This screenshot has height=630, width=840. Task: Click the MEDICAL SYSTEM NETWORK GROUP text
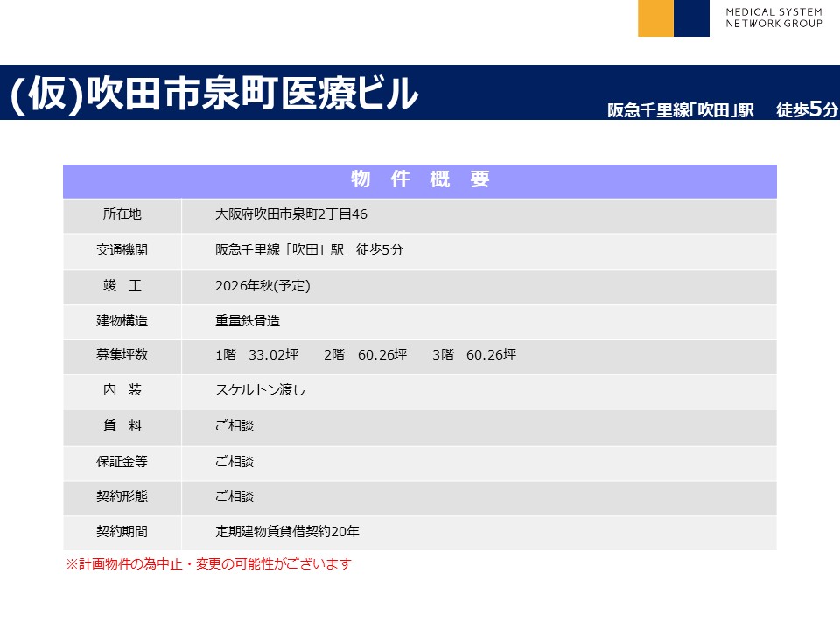click(x=773, y=17)
